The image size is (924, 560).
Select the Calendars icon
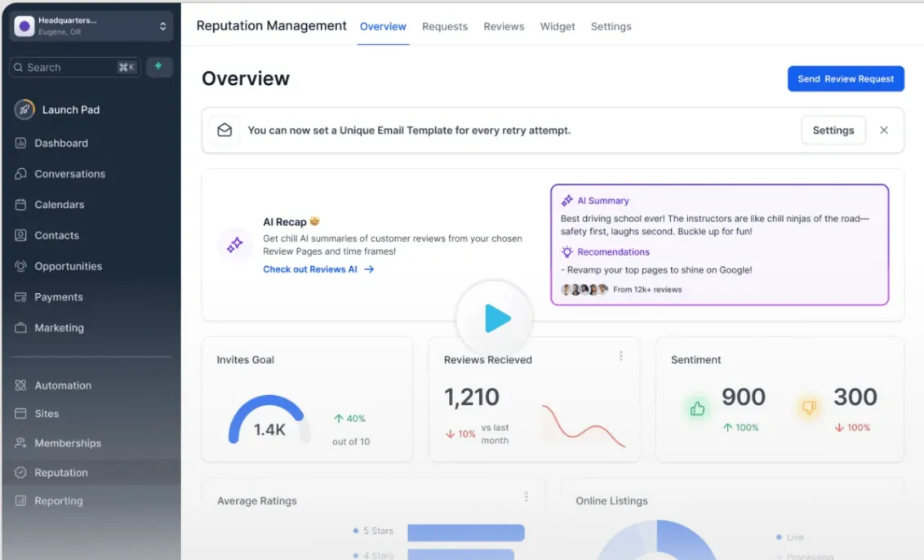click(20, 205)
